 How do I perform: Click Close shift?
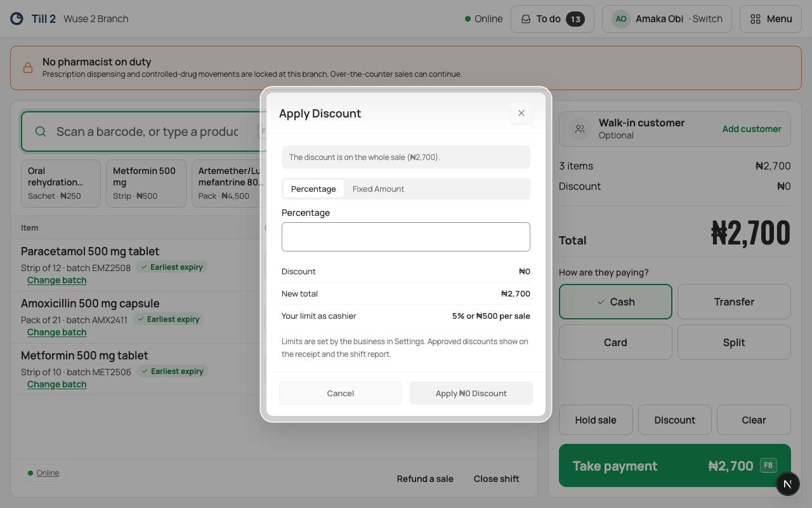point(497,479)
